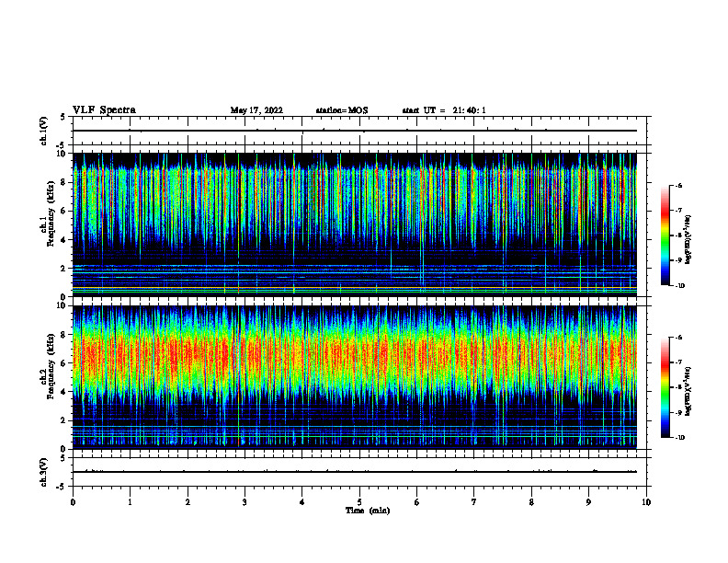Click the ch.1 colorbar 'log(PSD)' label
The image size is (728, 563).
coord(688,239)
